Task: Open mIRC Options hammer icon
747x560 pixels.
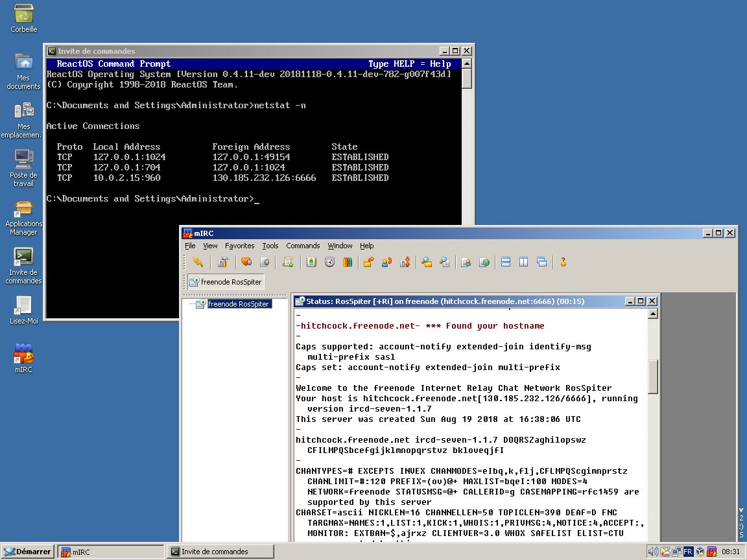Action: [223, 262]
